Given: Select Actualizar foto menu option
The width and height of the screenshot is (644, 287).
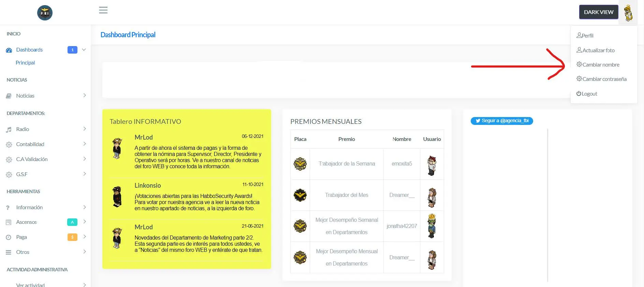Looking at the screenshot, I should pyautogui.click(x=598, y=51).
